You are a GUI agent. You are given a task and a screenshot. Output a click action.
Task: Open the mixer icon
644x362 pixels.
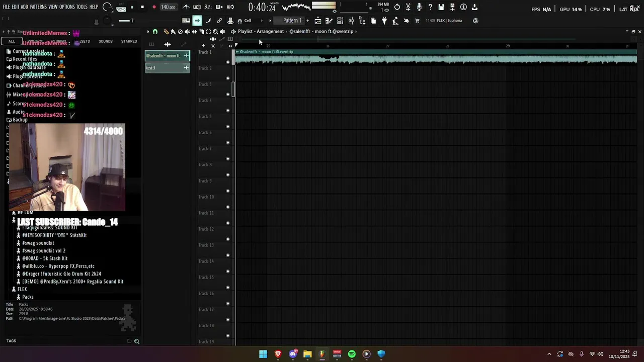[351, 21]
